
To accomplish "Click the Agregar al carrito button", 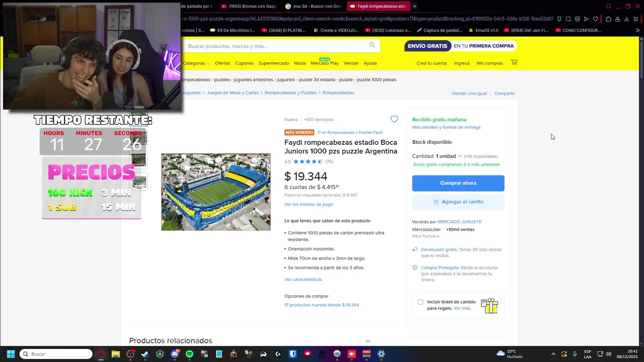I will (458, 202).
